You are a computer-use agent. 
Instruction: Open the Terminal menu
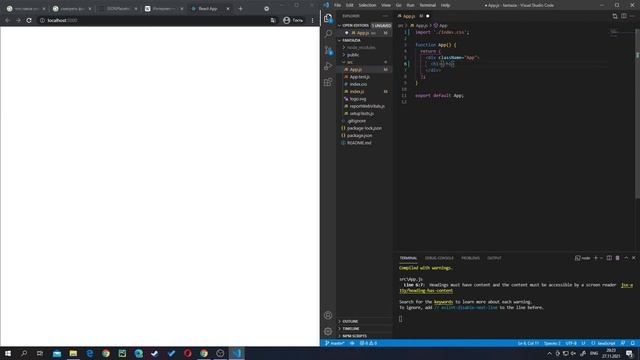coord(427,5)
